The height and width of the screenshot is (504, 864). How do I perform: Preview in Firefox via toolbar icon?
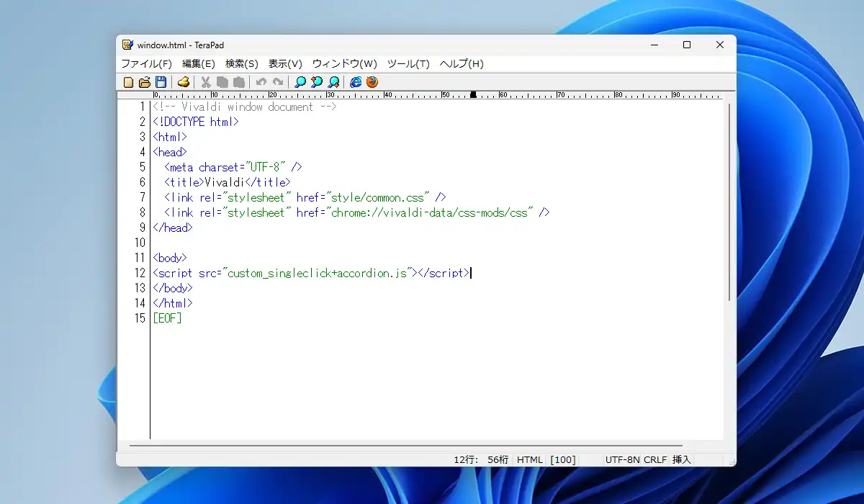point(372,82)
